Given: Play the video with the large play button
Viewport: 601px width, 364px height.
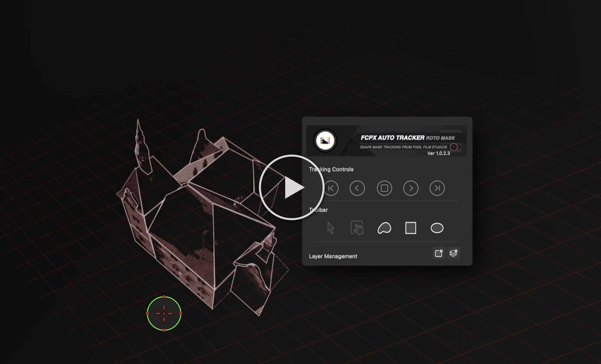Looking at the screenshot, I should click(x=291, y=187).
